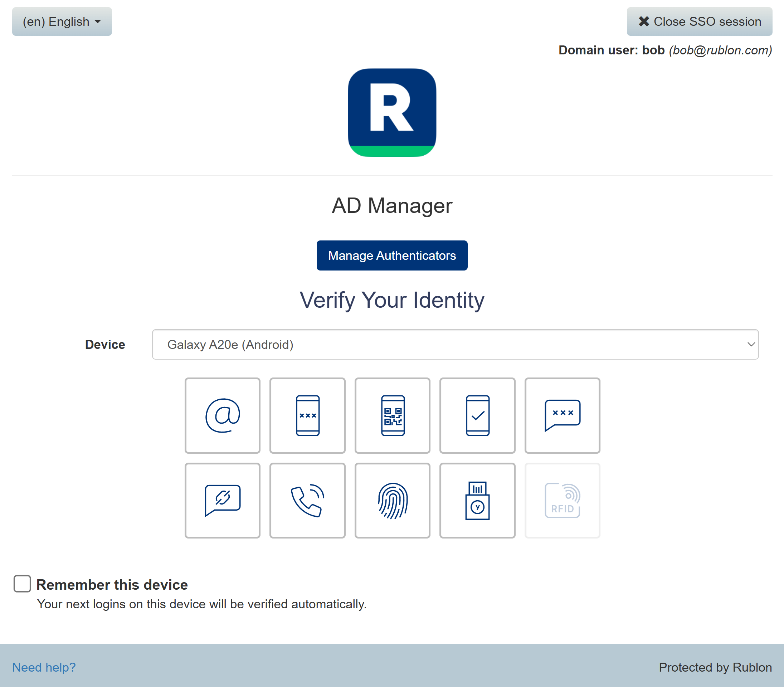Click the Rublon R logo
Image resolution: width=784 pixels, height=687 pixels.
point(392,112)
